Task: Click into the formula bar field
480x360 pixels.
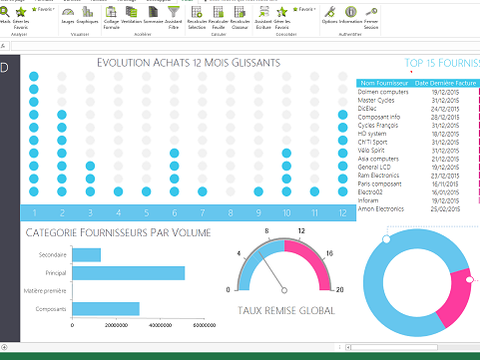Action: (245, 46)
